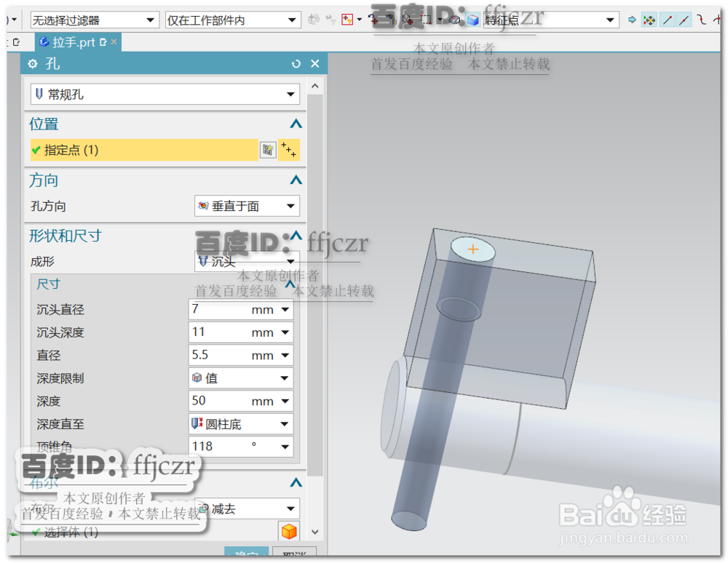
Task: Open the 沉头直径 mm unit dropdown arrow
Action: (x=285, y=309)
